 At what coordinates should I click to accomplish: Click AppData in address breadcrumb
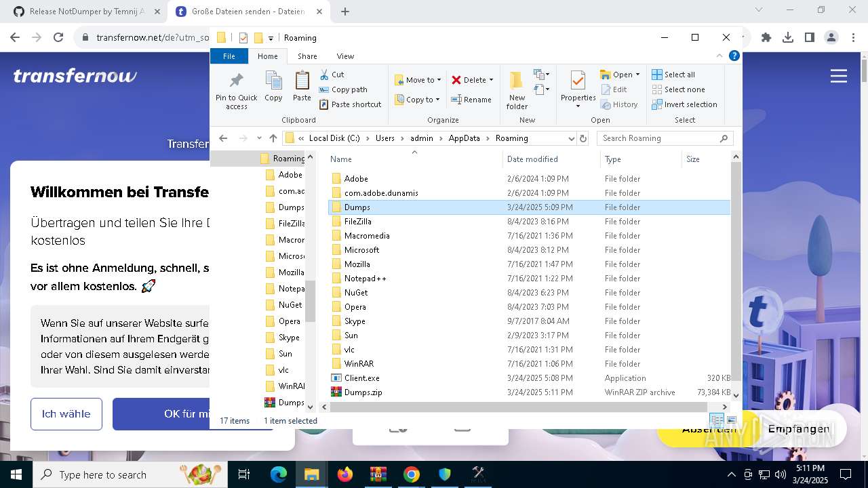click(x=464, y=138)
